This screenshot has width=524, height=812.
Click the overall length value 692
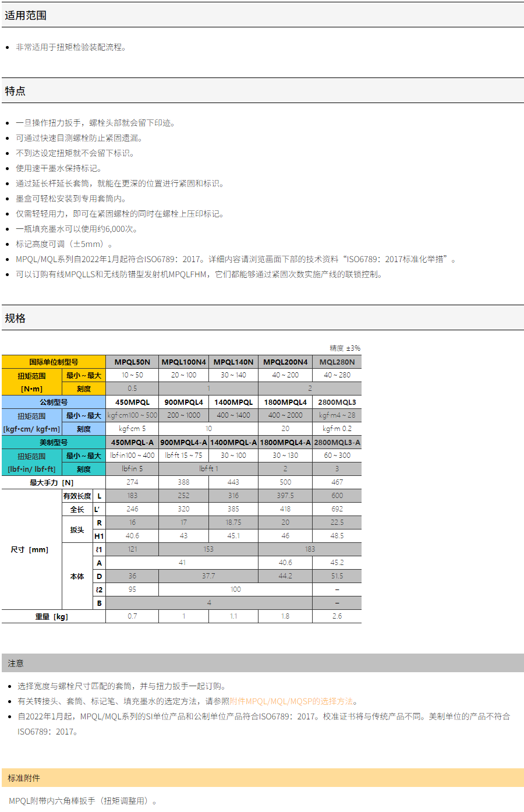tap(337, 509)
